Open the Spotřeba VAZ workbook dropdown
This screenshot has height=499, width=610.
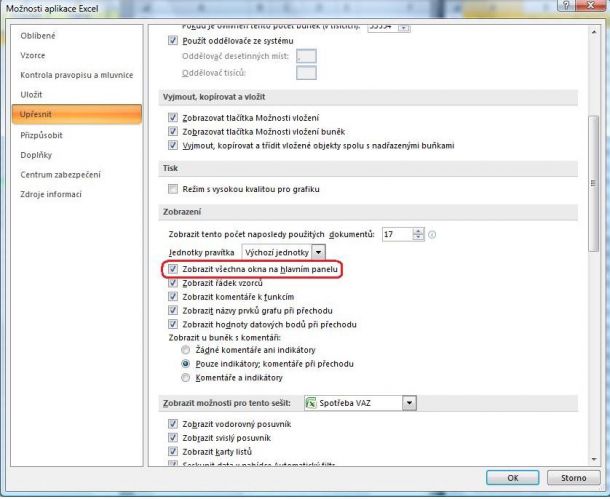click(x=409, y=403)
